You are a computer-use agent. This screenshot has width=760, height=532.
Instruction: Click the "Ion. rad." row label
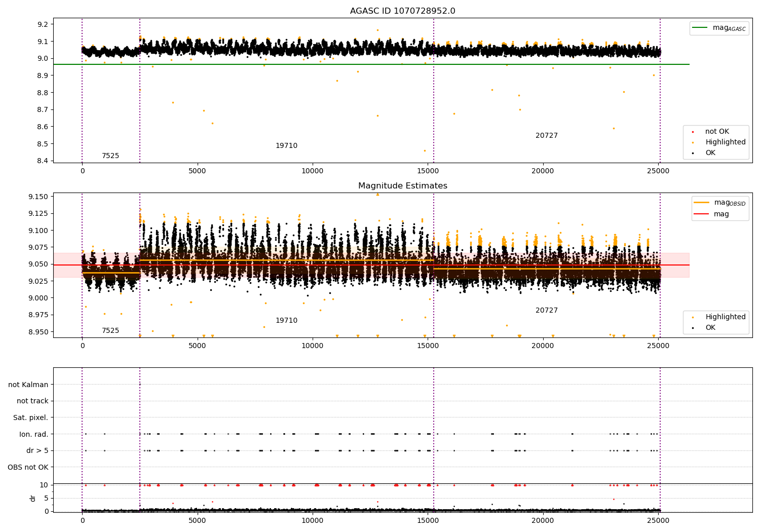[x=34, y=434]
